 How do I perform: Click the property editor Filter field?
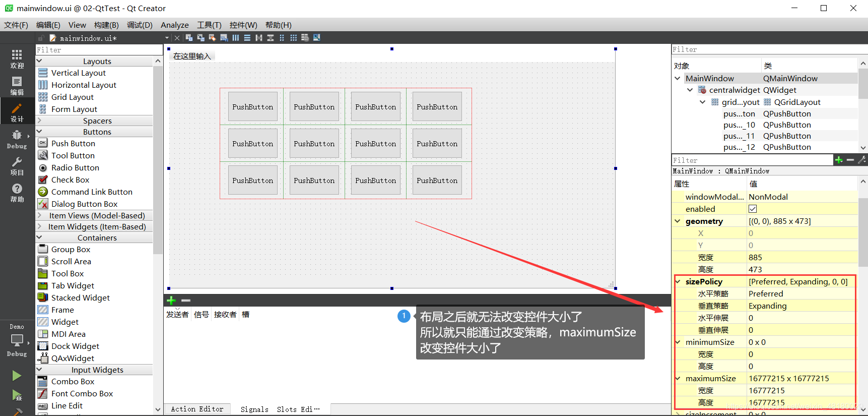752,160
